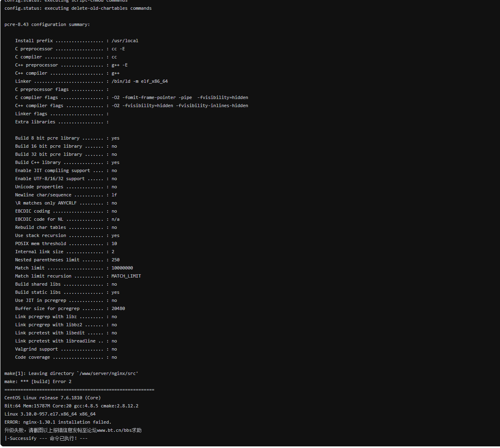Click the C++ compiler flags line
Image resolution: width=500 pixels, height=448 pixels.
[131, 106]
